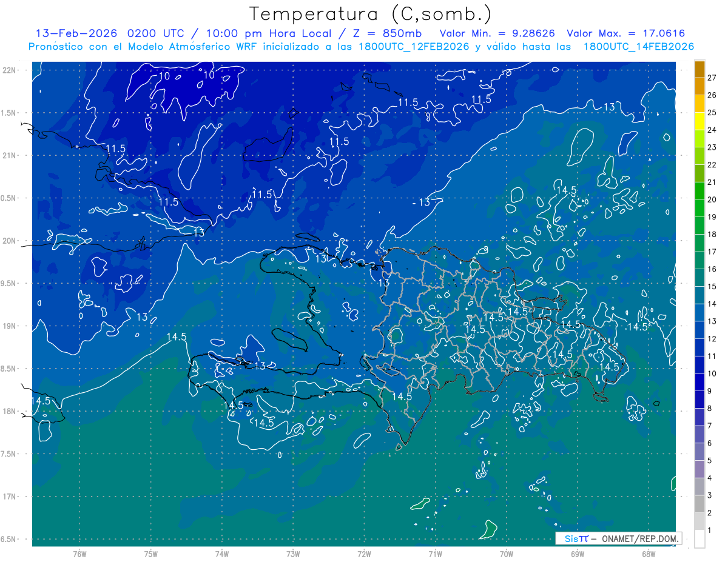Pick the gray swatch labeled 3
The width and height of the screenshot is (728, 562).
pyautogui.click(x=699, y=487)
